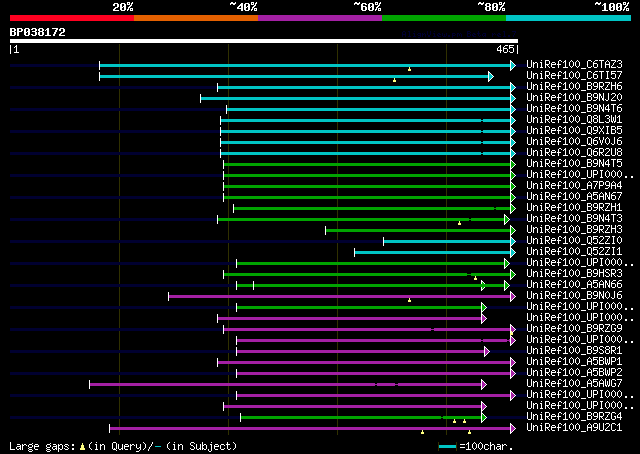The width and height of the screenshot is (640, 454).
Task: Click the yellow gap marker on the UniRef100_C6TI57 row
Action: pos(394,80)
